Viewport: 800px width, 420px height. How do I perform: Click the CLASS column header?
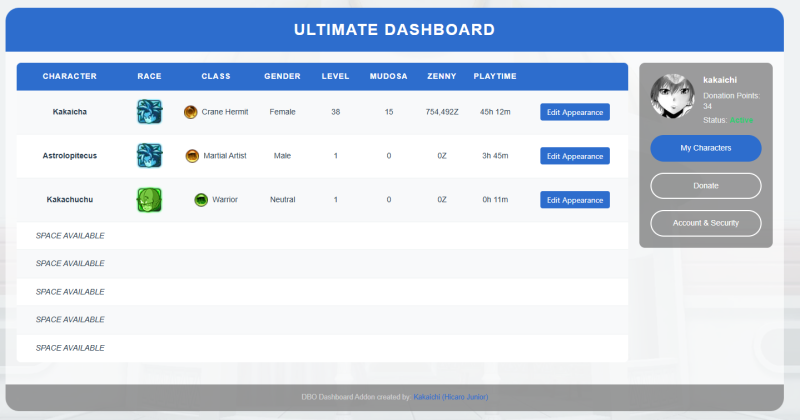pos(216,76)
